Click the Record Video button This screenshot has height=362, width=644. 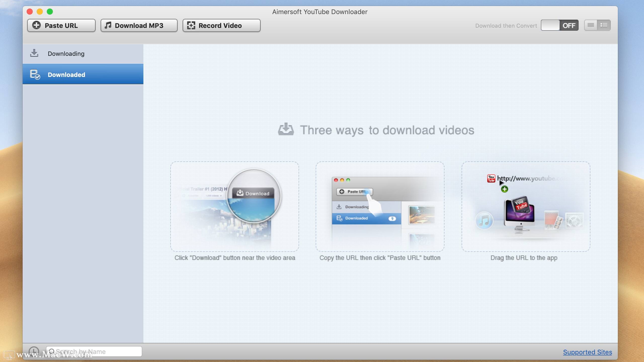(x=221, y=25)
